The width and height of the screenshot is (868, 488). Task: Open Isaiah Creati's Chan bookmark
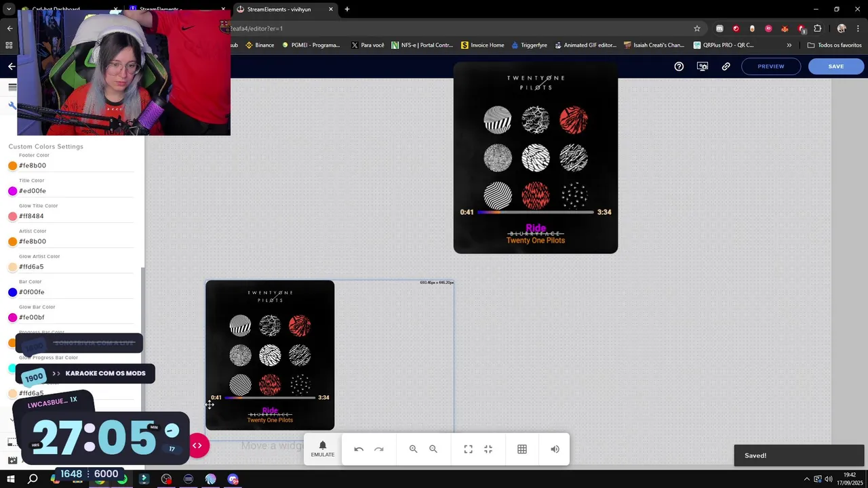click(654, 45)
